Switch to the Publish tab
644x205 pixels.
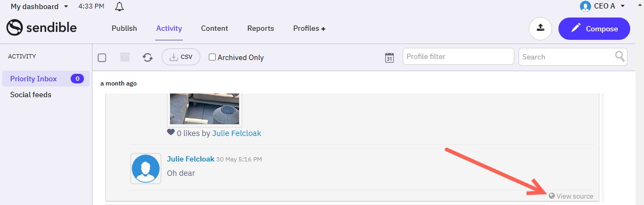point(124,29)
